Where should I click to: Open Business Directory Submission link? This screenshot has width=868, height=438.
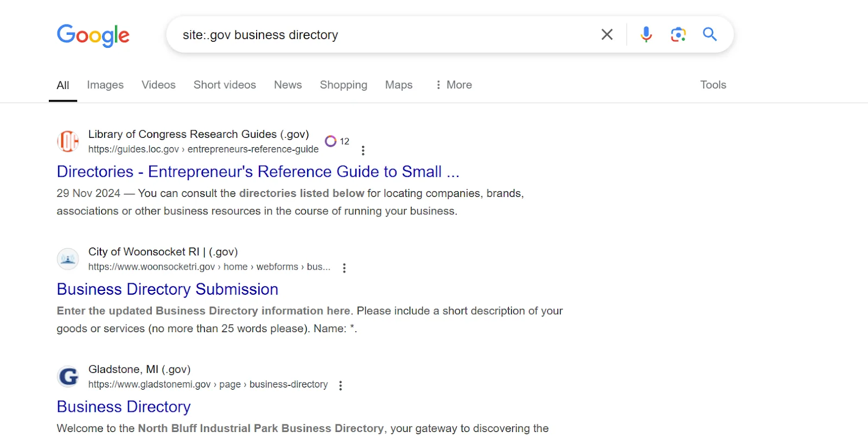pos(168,289)
